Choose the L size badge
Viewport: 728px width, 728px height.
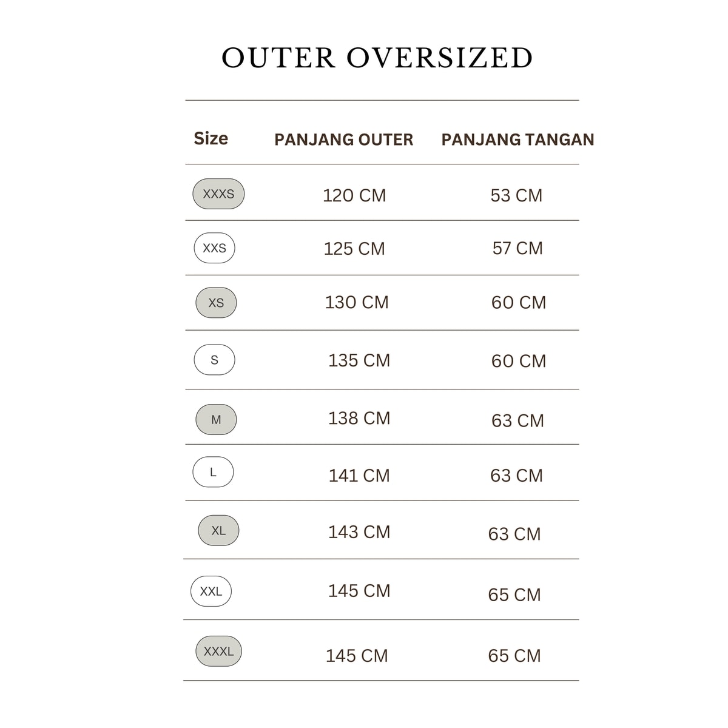pos(213,472)
